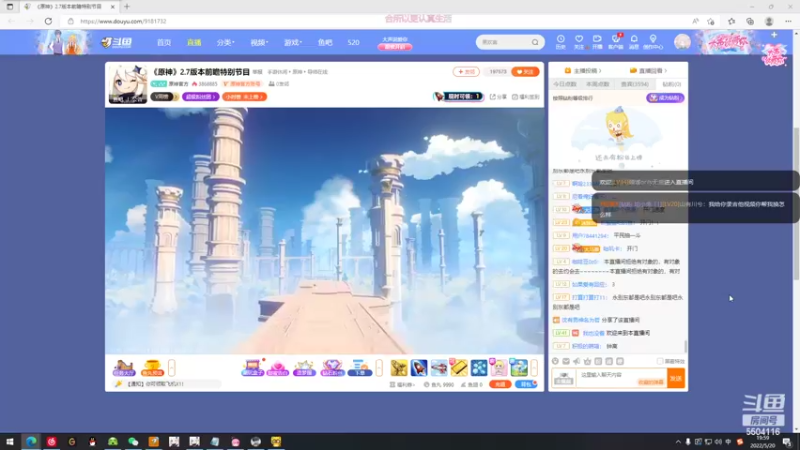Expand the 游戏 navigation dropdown
This screenshot has height=450, width=800.
tap(293, 42)
